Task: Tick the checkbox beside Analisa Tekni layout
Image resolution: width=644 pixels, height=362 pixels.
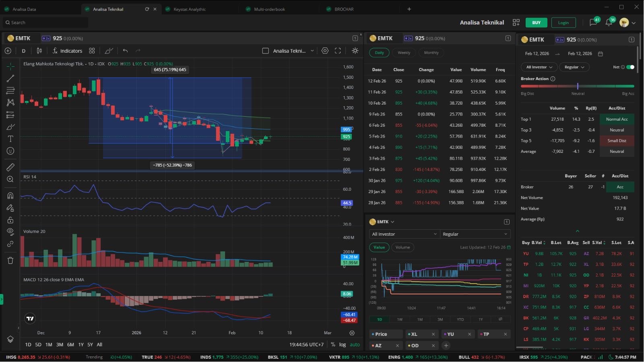Action: pyautogui.click(x=265, y=51)
